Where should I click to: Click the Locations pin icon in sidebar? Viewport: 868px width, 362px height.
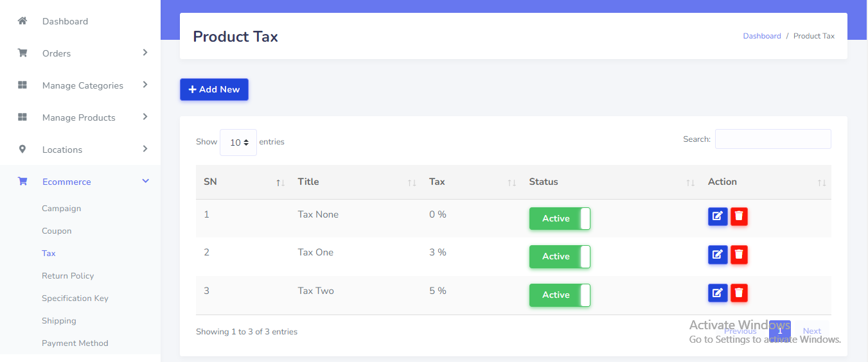(22, 150)
